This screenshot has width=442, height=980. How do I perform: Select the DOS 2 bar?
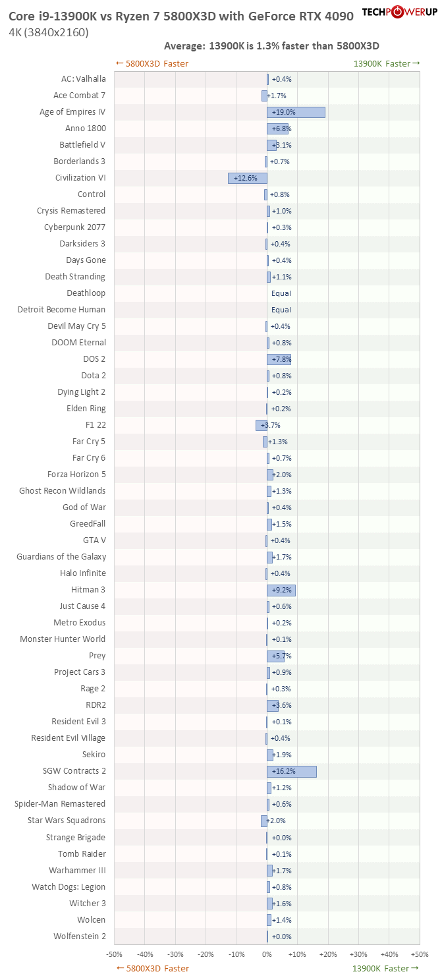[279, 359]
